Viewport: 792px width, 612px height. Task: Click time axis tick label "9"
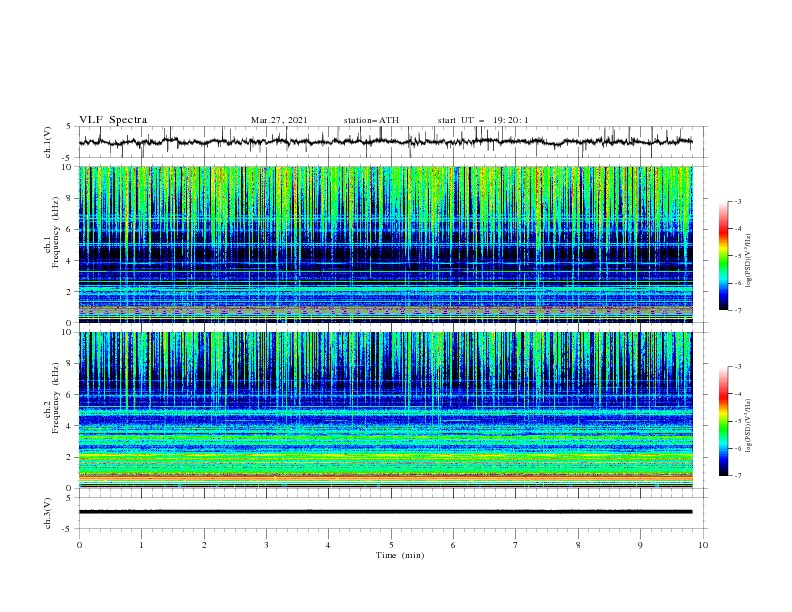pos(640,545)
